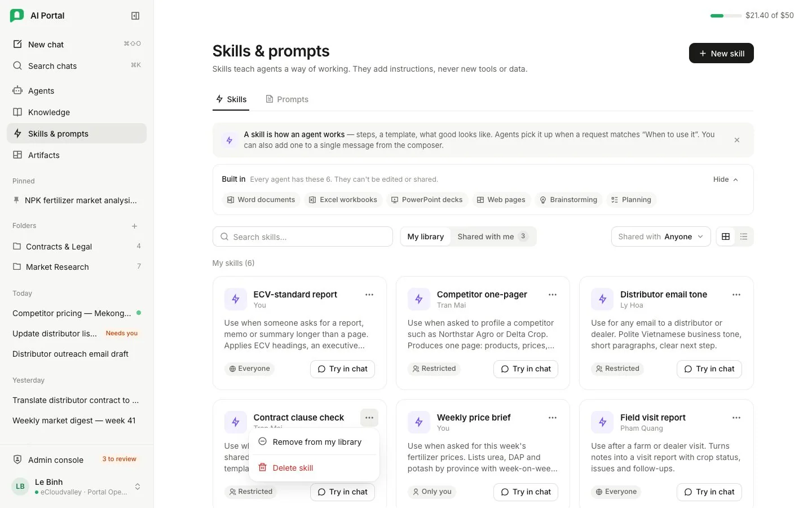
Task: Click the budget usage progress bar
Action: click(726, 16)
